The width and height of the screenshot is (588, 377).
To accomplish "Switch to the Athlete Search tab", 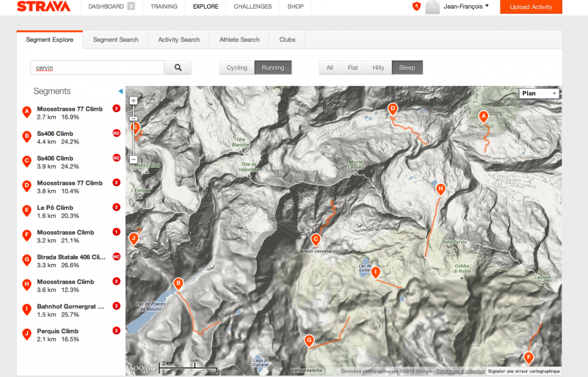I will (x=239, y=40).
